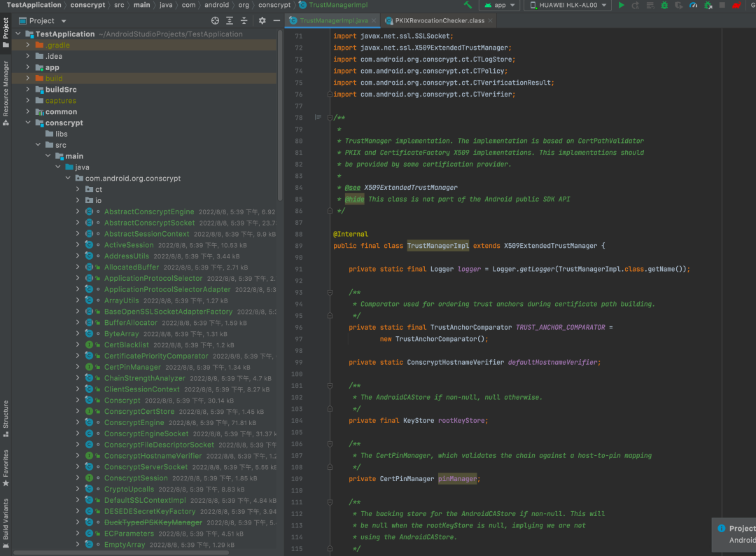Click the rendered-view icon at line 78
This screenshot has height=556, width=756.
tap(318, 117)
